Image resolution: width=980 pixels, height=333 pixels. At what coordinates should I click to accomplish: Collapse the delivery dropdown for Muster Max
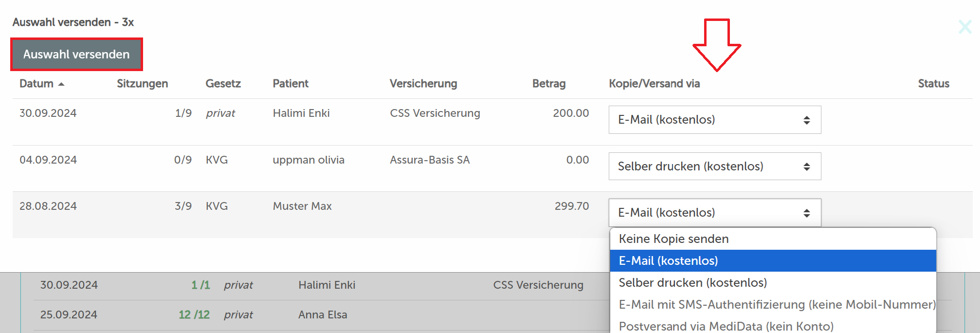coord(714,213)
